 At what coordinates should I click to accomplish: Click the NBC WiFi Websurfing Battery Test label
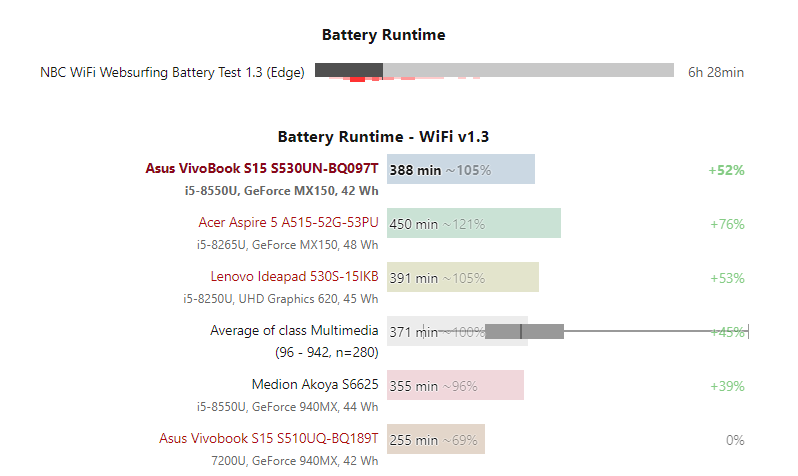(x=172, y=72)
